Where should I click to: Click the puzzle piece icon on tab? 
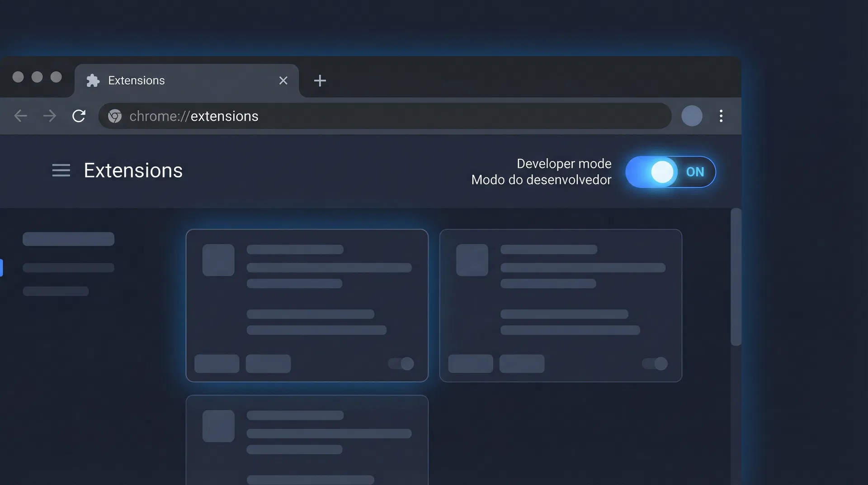tap(93, 81)
